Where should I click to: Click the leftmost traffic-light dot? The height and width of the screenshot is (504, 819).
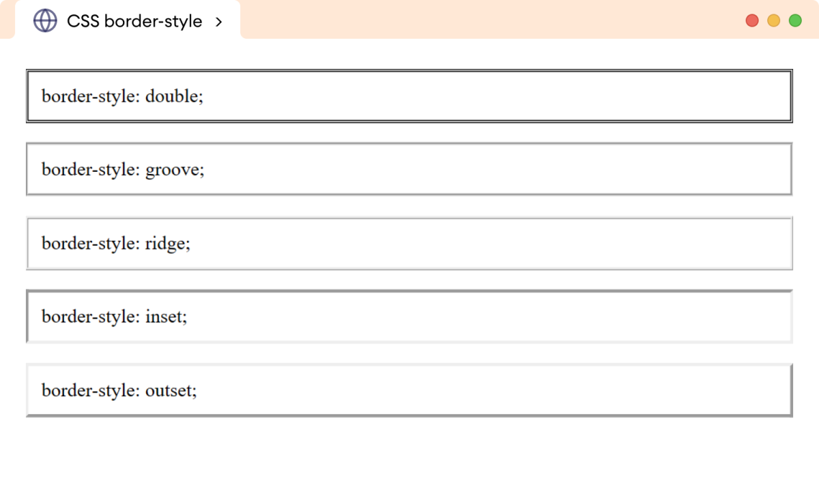coord(751,21)
